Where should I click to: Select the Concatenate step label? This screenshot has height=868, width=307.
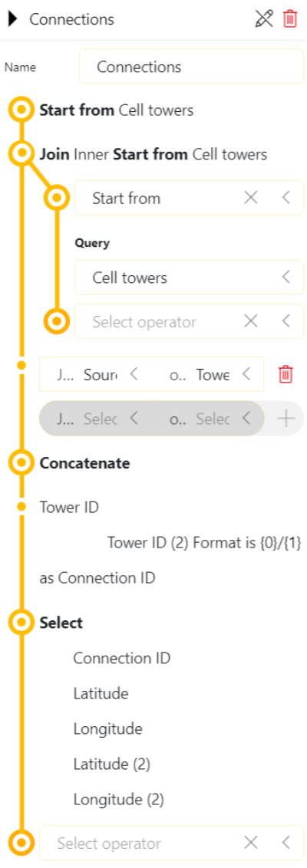point(84,463)
